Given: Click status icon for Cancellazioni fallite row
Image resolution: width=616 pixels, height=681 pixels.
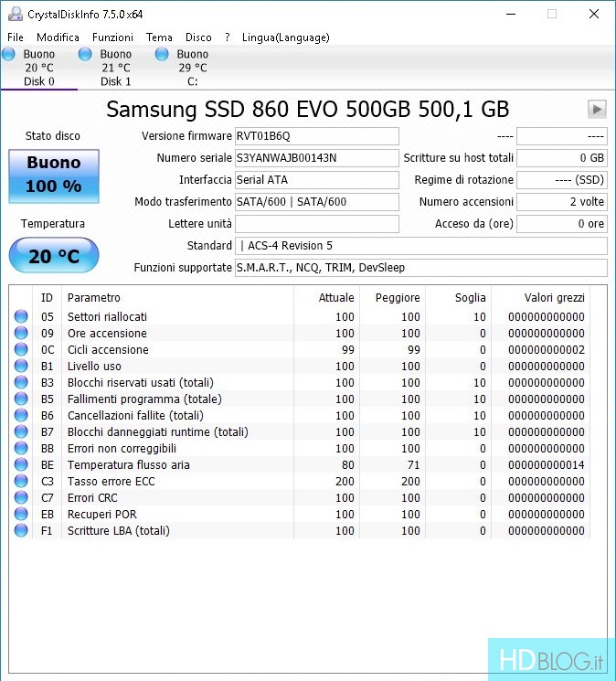Looking at the screenshot, I should 21,415.
